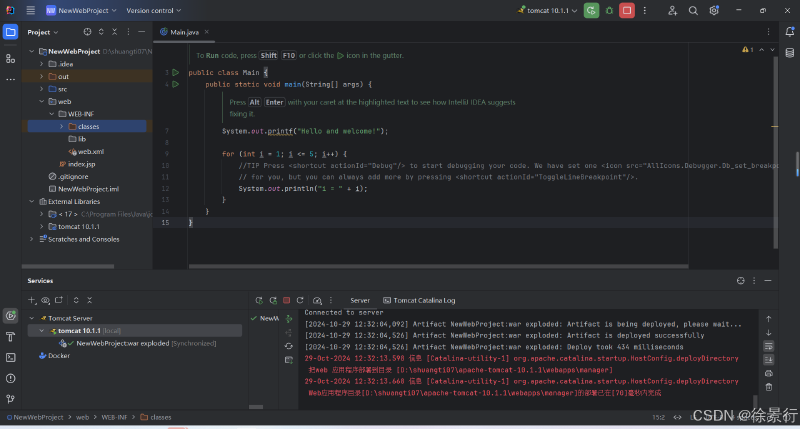Switch to the Main.java editor tab
The image size is (800, 429).
pyautogui.click(x=184, y=32)
